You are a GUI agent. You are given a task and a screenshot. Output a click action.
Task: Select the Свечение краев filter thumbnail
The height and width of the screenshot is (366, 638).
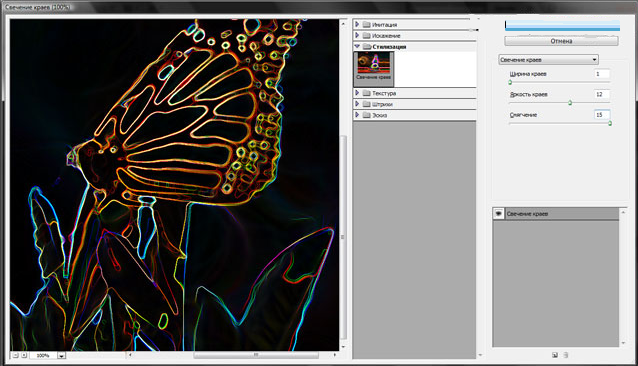pyautogui.click(x=374, y=68)
